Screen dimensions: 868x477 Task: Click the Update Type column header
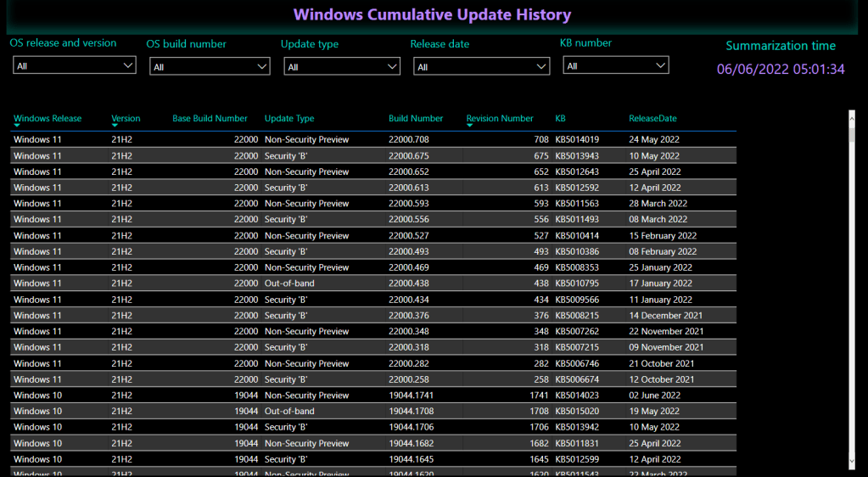pos(289,119)
